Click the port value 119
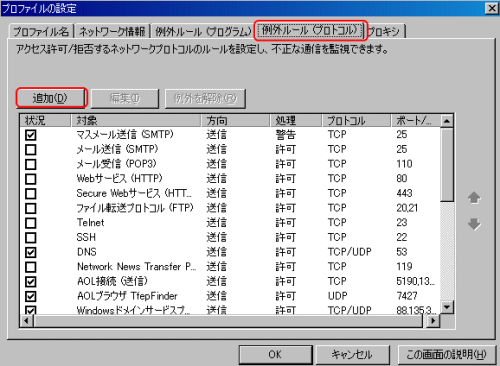500x366 pixels. pos(404,267)
